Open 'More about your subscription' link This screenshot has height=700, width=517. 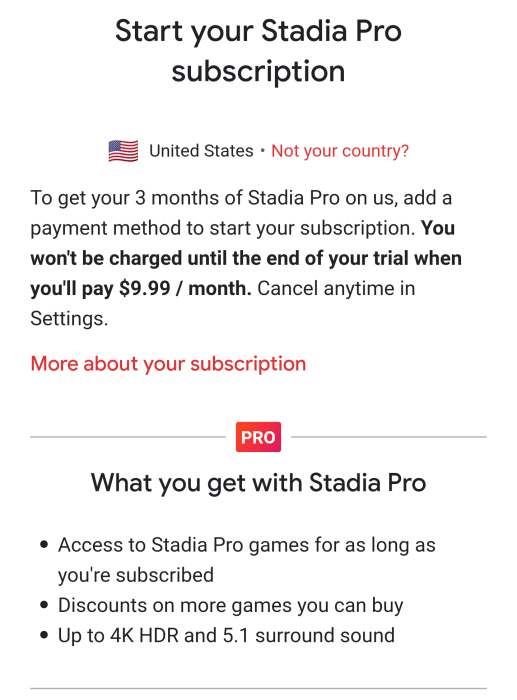tap(168, 364)
